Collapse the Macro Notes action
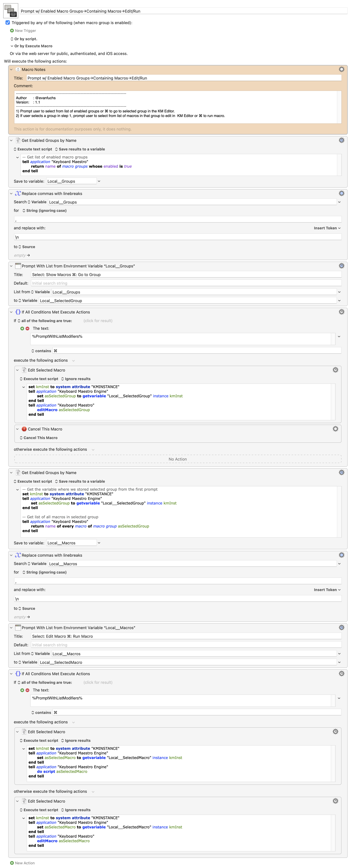The width and height of the screenshot is (351, 868). pyautogui.click(x=11, y=69)
